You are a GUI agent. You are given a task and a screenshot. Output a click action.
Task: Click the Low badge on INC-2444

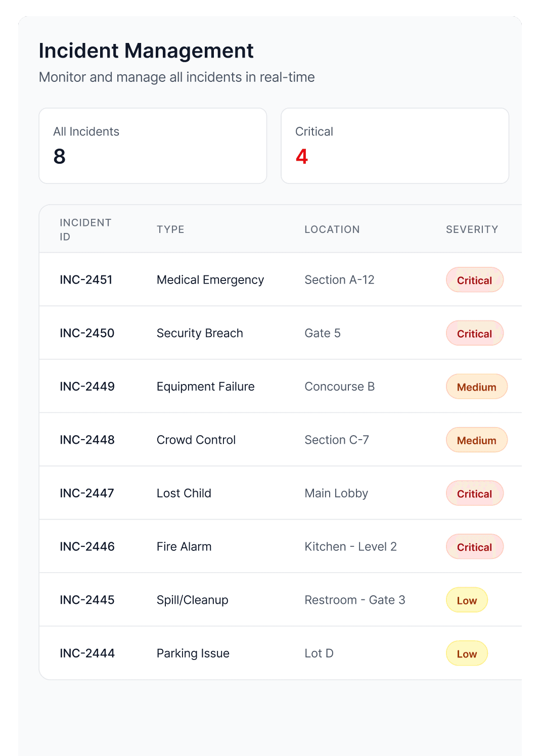[x=466, y=653]
